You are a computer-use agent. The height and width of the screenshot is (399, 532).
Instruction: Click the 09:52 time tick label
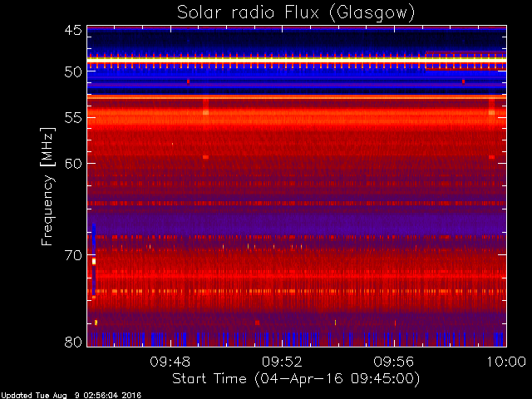pos(282,362)
